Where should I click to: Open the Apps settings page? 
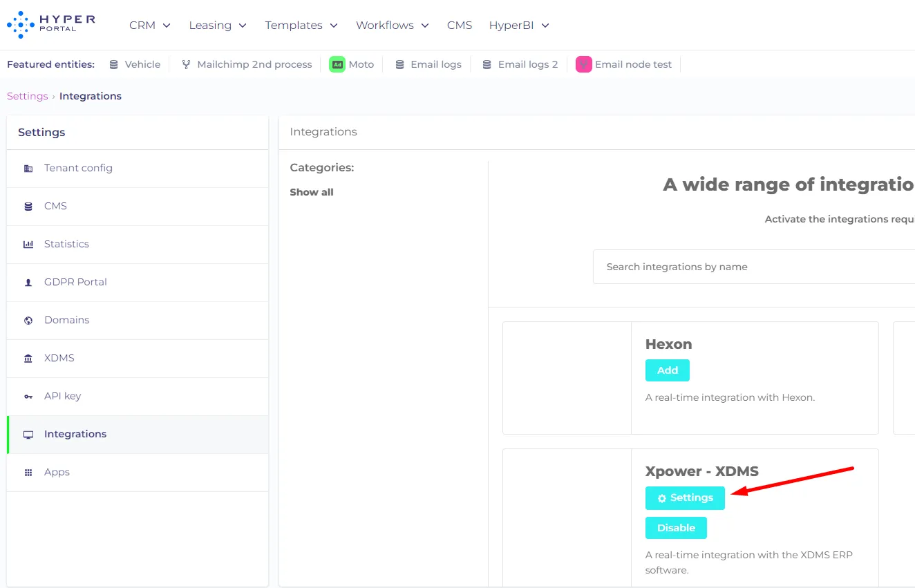point(138,473)
